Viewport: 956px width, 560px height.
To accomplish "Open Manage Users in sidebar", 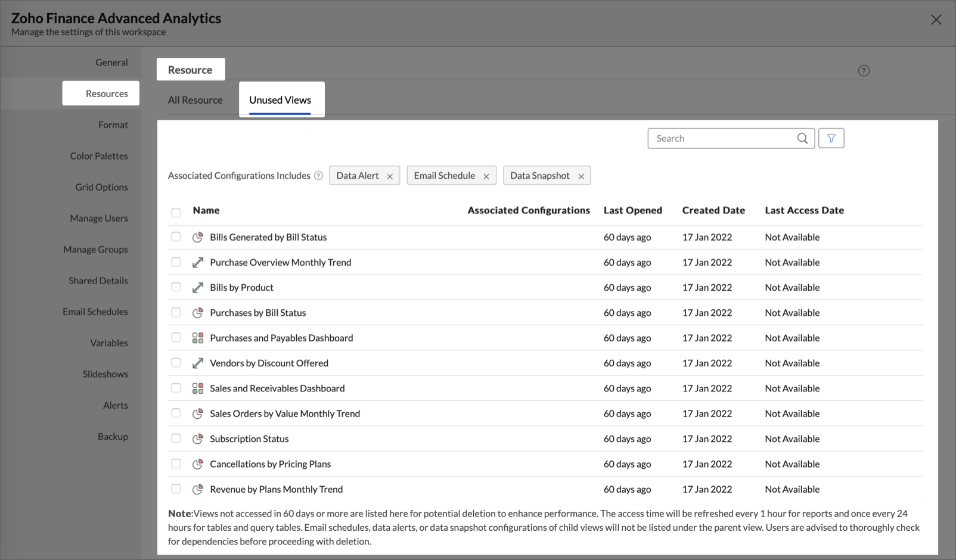I will [99, 219].
